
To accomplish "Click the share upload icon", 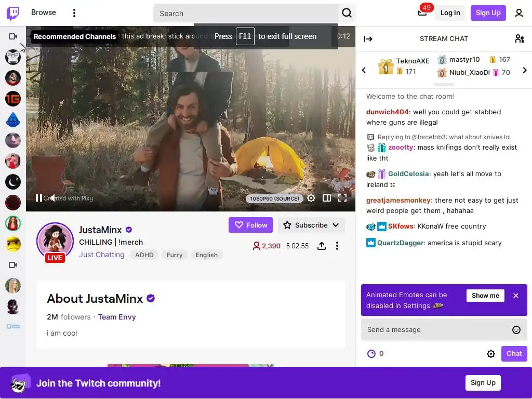I will (x=322, y=246).
